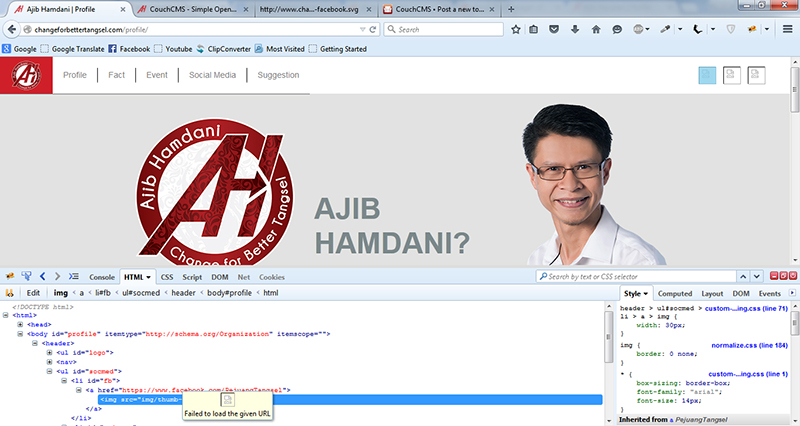Image resolution: width=800 pixels, height=426 pixels.
Task: Open the Suggestion nav link
Action: pos(278,75)
